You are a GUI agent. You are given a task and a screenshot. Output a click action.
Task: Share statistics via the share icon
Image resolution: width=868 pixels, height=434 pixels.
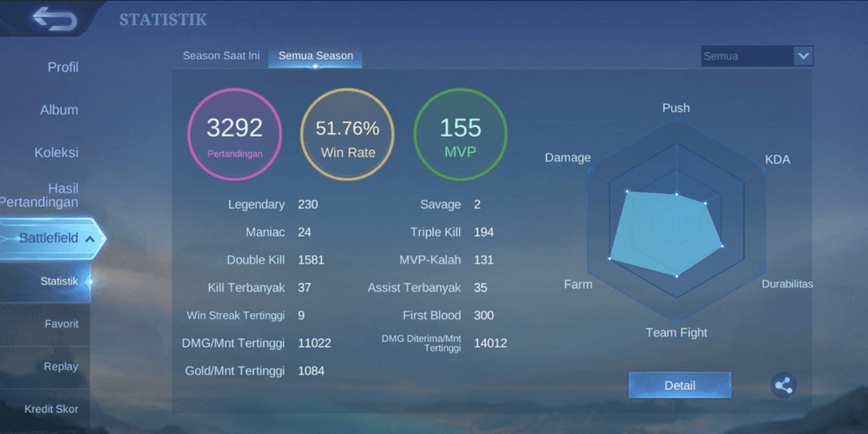click(783, 385)
